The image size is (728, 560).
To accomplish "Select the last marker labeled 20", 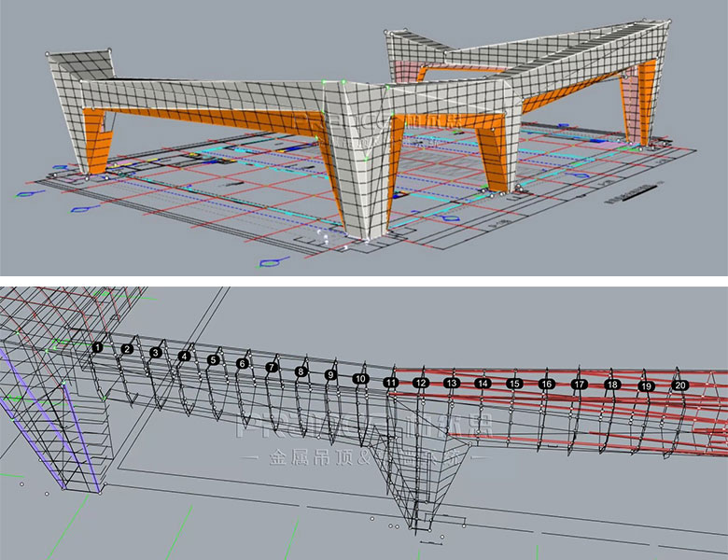I will click(679, 385).
